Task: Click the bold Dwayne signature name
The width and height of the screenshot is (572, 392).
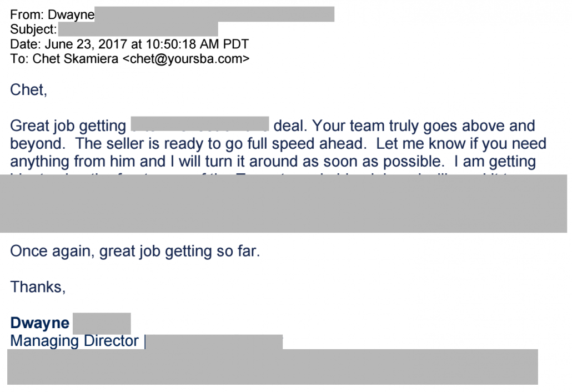Action: (x=39, y=323)
